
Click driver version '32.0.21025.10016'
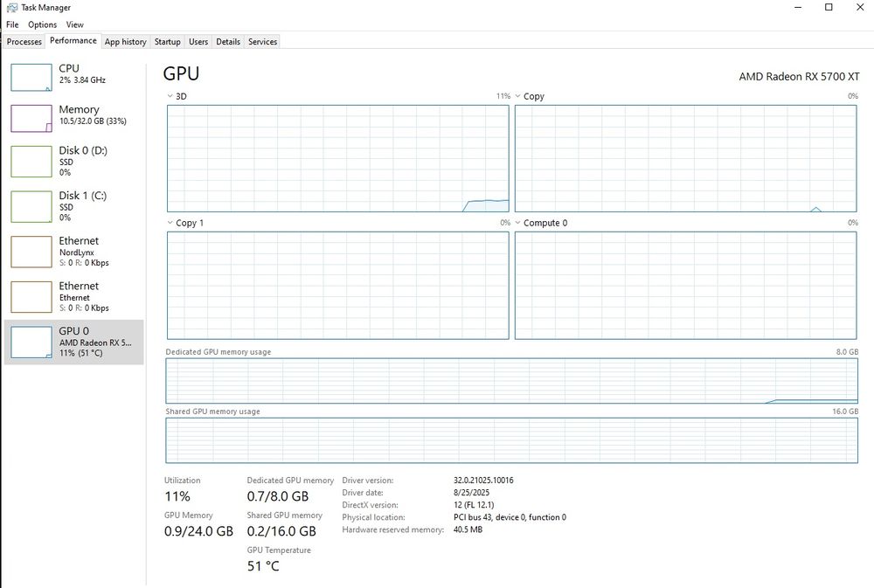click(x=483, y=481)
